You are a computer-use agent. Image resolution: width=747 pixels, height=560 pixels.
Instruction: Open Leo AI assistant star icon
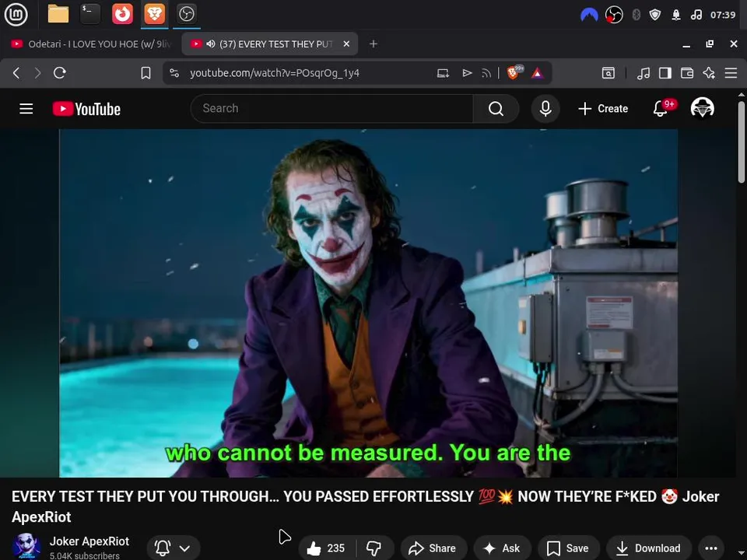click(x=709, y=73)
